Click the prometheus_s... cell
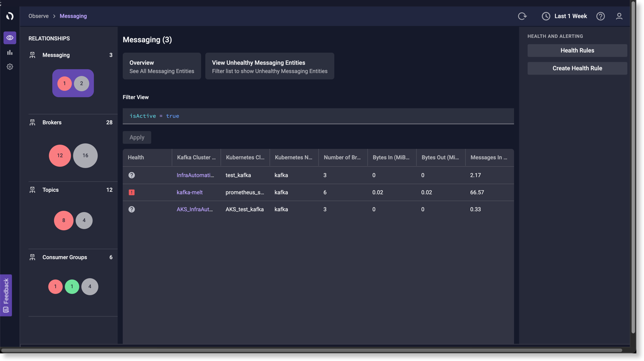 (245, 192)
